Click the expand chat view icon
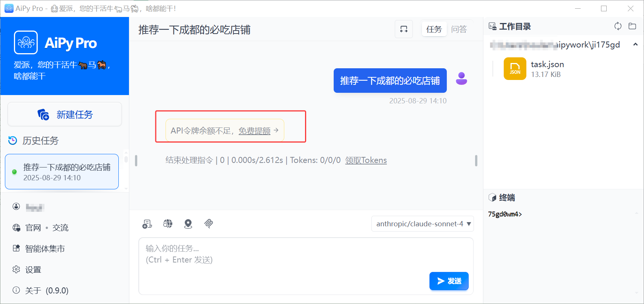Screen dimensions: 644x304 tap(404, 29)
